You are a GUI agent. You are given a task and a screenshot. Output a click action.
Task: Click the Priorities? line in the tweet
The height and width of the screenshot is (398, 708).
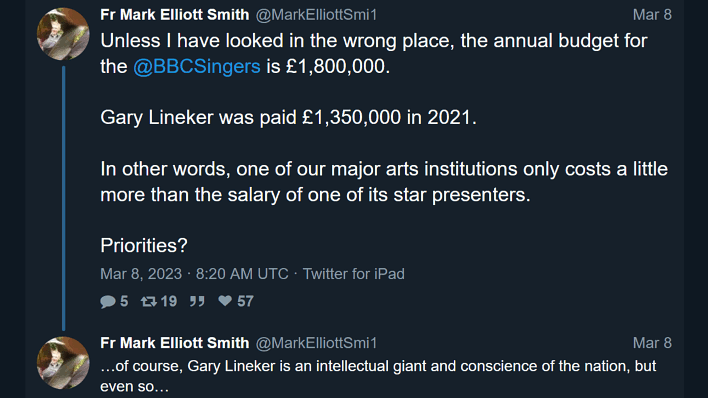click(x=144, y=245)
